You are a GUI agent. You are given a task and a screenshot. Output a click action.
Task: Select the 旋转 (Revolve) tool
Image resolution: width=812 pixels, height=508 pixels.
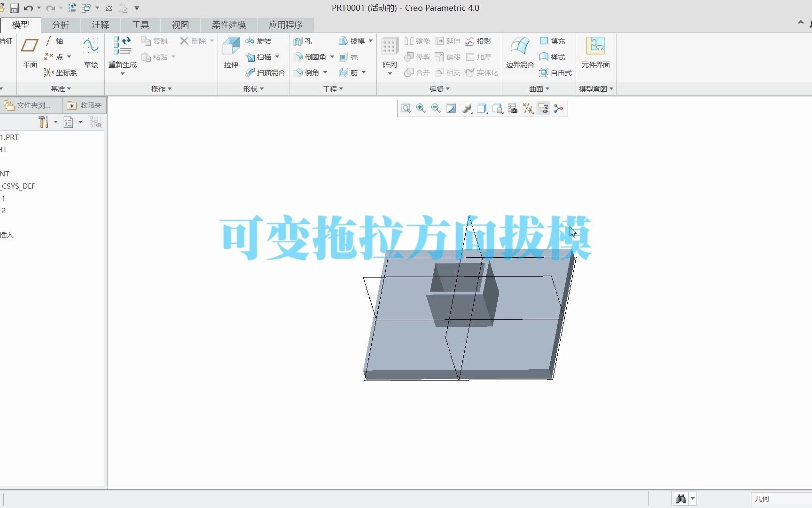[258, 41]
